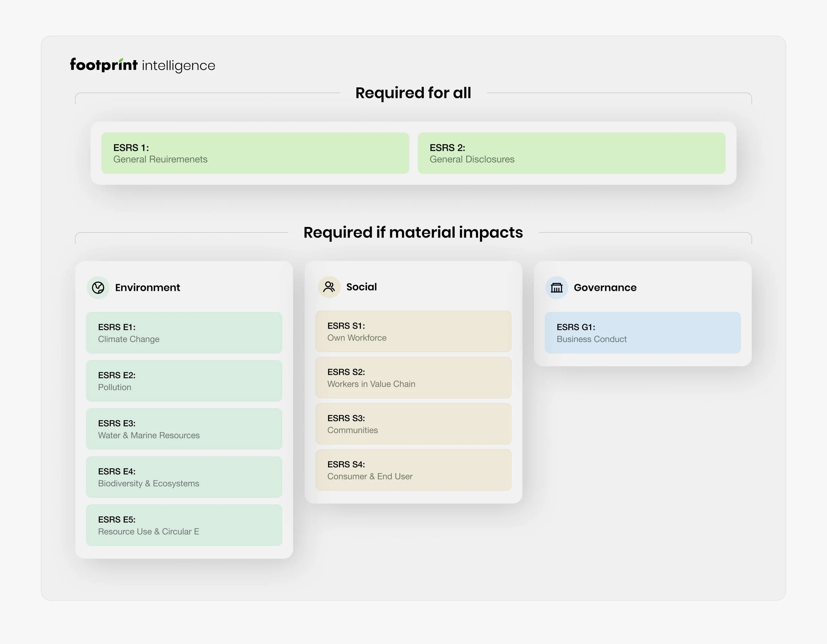The image size is (827, 644).
Task: Open the ESRS S1 Own Workforce card
Action: pos(413,332)
